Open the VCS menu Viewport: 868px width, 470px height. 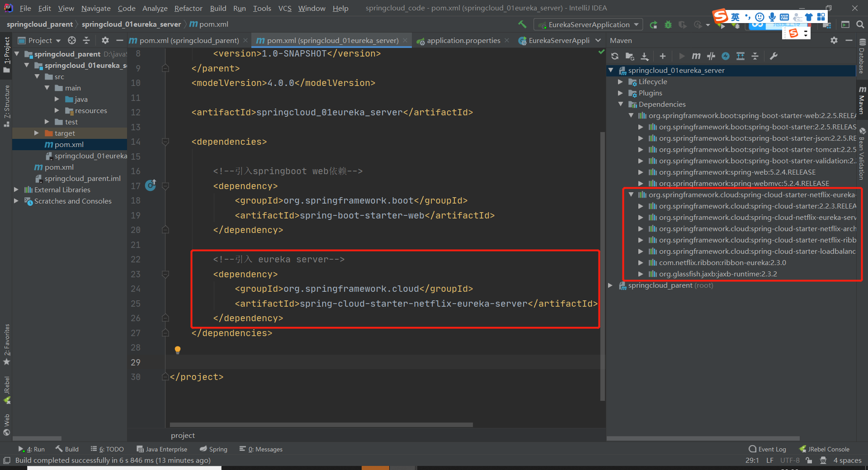point(285,8)
